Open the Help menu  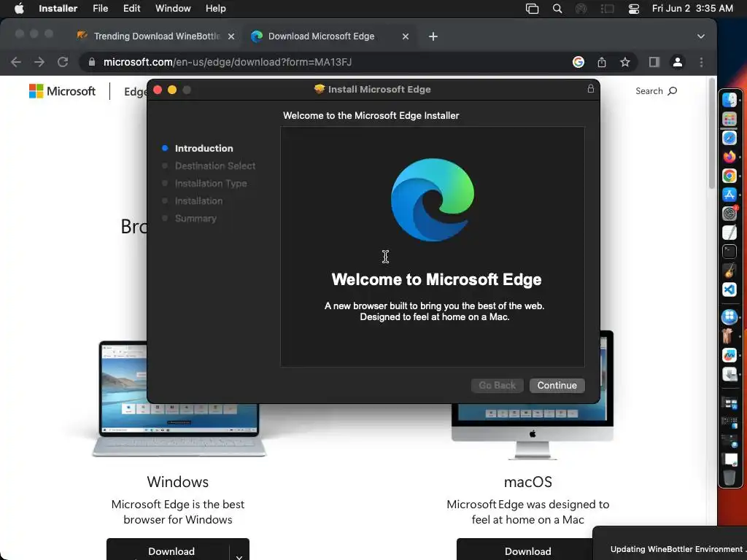[215, 8]
